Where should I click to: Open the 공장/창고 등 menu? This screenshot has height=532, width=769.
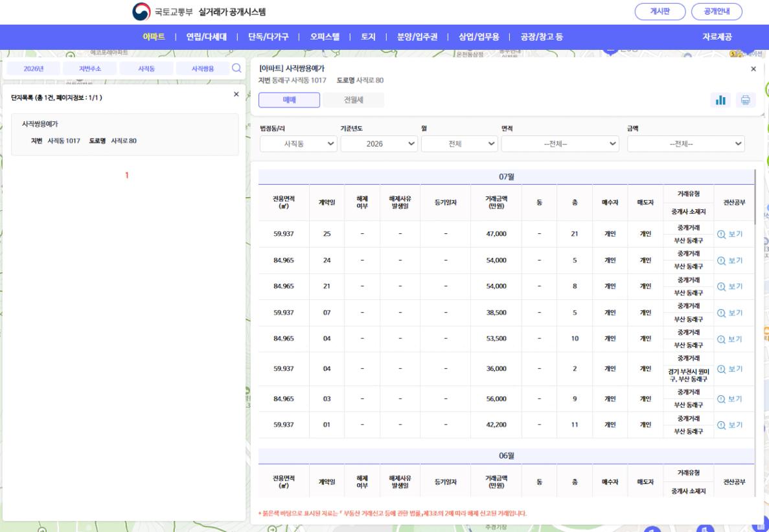(542, 37)
